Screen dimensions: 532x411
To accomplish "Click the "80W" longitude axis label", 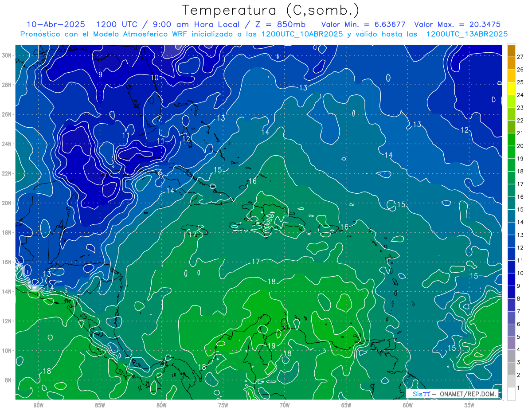I will [x=161, y=405].
